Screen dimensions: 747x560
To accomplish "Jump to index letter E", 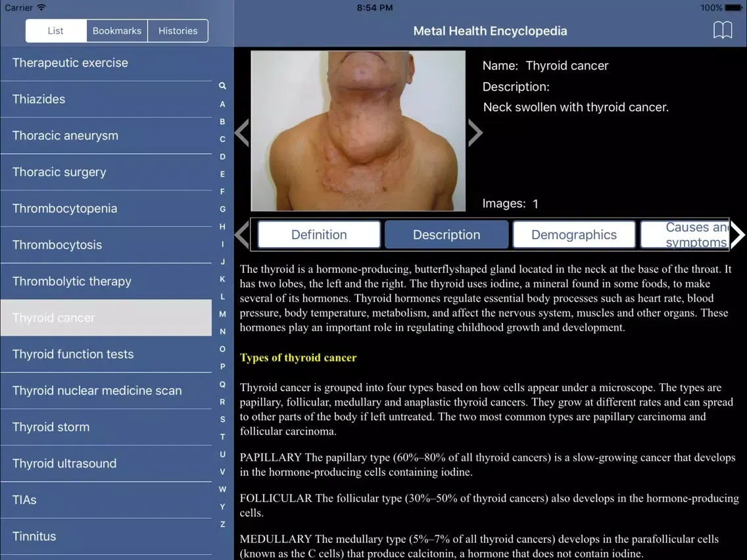I will (222, 174).
